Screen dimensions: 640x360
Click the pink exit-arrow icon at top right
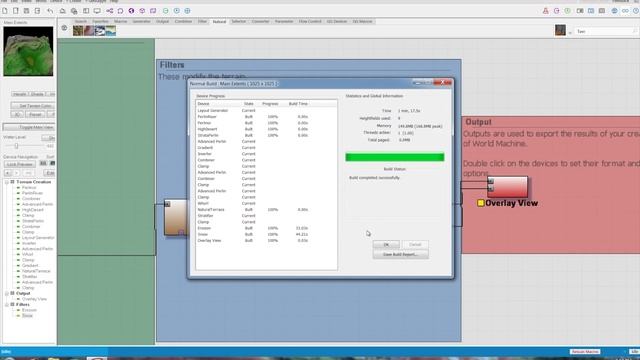coord(557,11)
